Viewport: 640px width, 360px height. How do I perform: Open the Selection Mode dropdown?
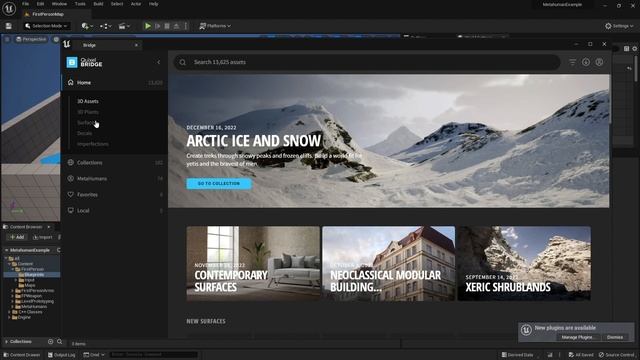46,26
